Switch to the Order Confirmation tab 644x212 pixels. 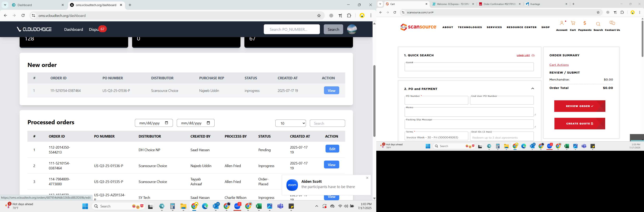pos(500,4)
